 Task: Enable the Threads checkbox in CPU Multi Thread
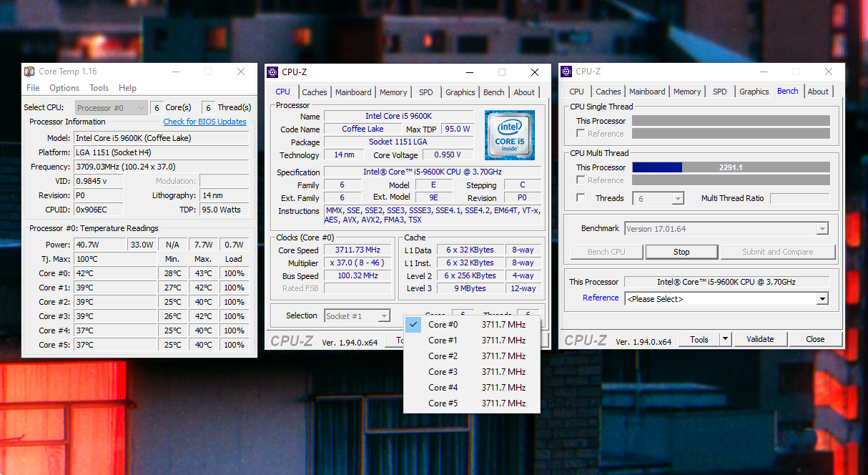tap(581, 198)
